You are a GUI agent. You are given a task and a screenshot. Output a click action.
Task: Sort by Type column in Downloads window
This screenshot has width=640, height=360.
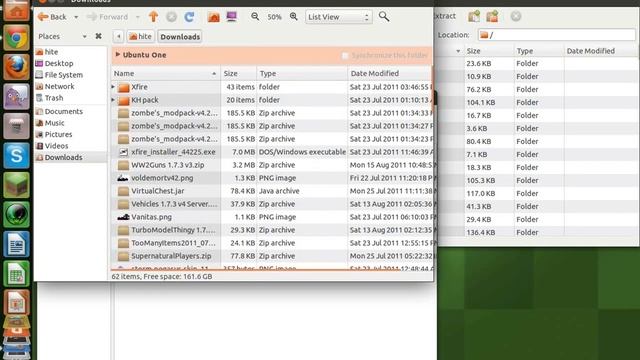pos(302,73)
